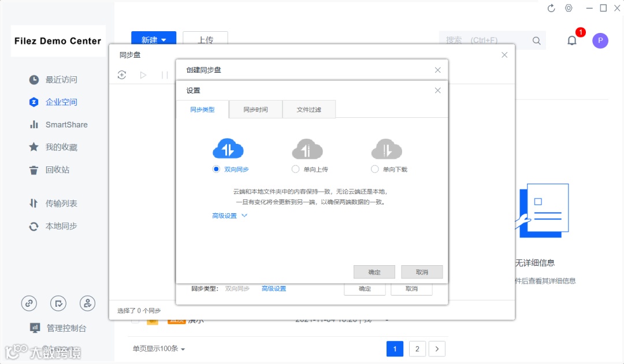The width and height of the screenshot is (624, 364).
Task: Click the gray 单向下载 cloud icon
Action: 387,149
